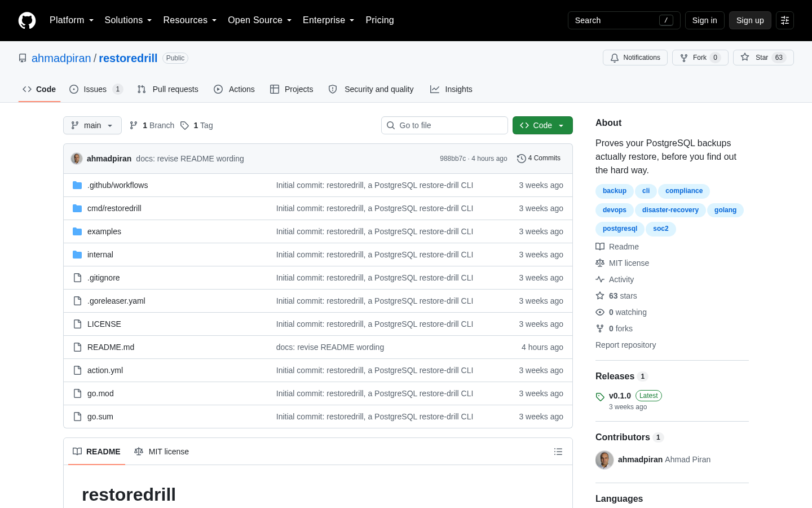This screenshot has height=508, width=812.
Task: Open the contributor avatar of ahmadpiran
Action: click(604, 460)
